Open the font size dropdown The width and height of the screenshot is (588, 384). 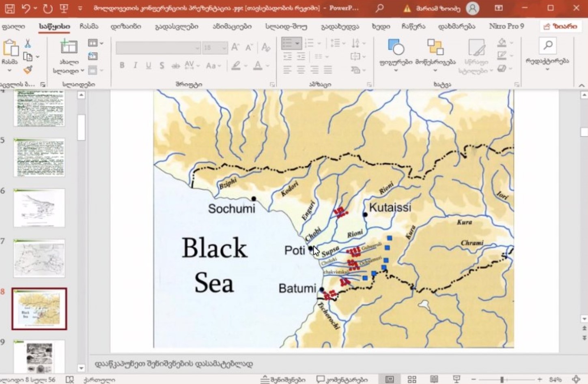click(x=224, y=48)
